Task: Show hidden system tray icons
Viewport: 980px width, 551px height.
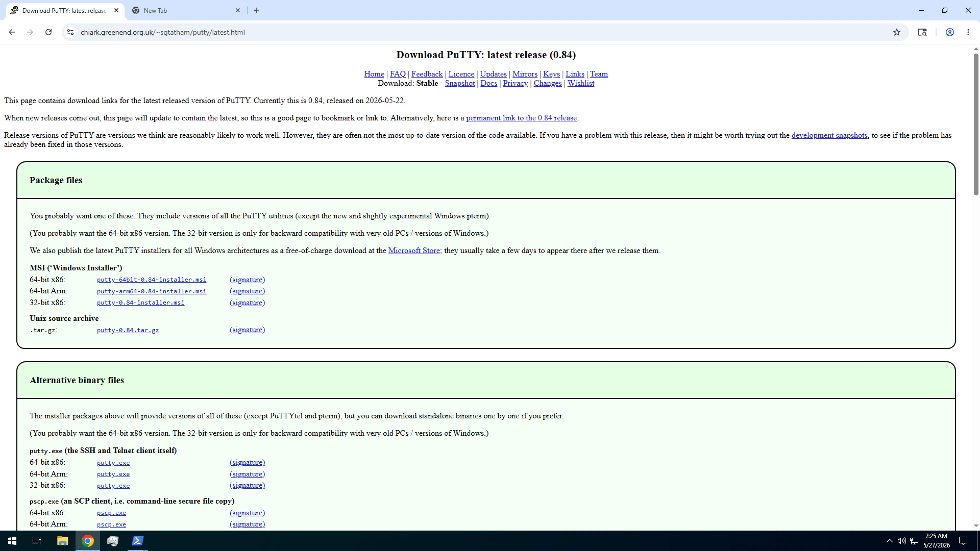Action: click(x=890, y=541)
